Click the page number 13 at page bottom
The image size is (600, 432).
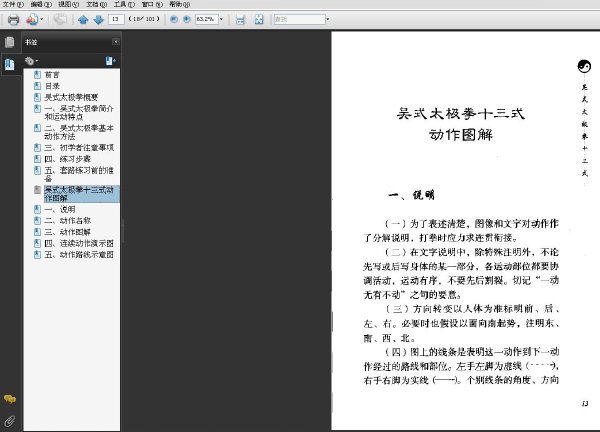pos(585,404)
